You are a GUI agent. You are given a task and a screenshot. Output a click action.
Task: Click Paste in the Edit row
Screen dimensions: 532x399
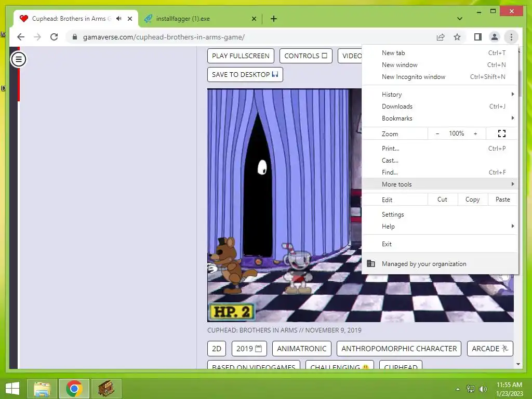click(x=503, y=199)
